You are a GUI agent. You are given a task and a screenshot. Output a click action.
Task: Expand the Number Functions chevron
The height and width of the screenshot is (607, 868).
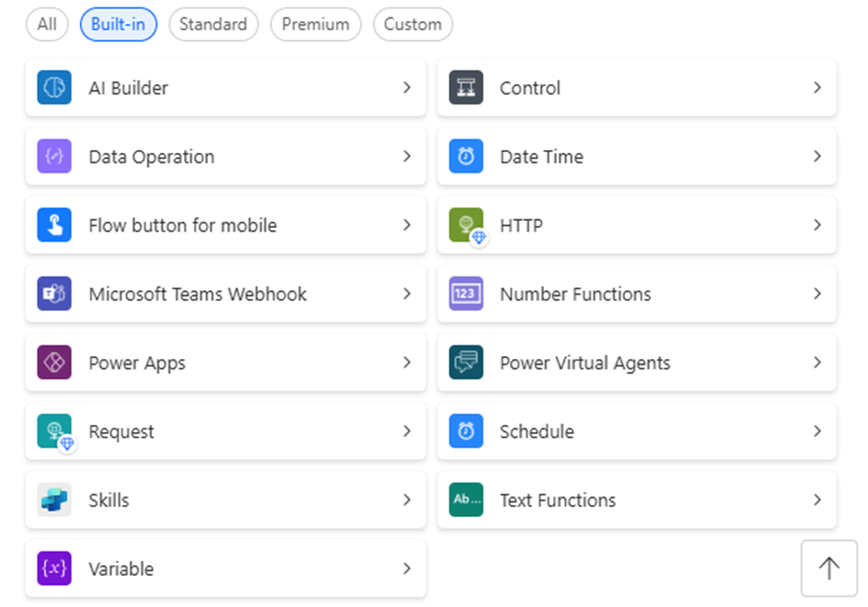(817, 293)
